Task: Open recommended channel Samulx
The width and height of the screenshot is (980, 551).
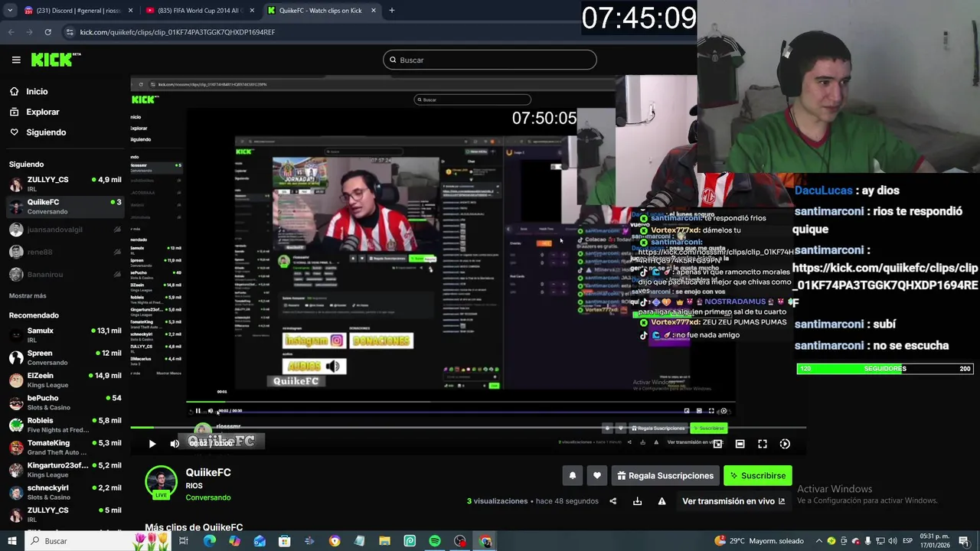Action: tap(65, 335)
